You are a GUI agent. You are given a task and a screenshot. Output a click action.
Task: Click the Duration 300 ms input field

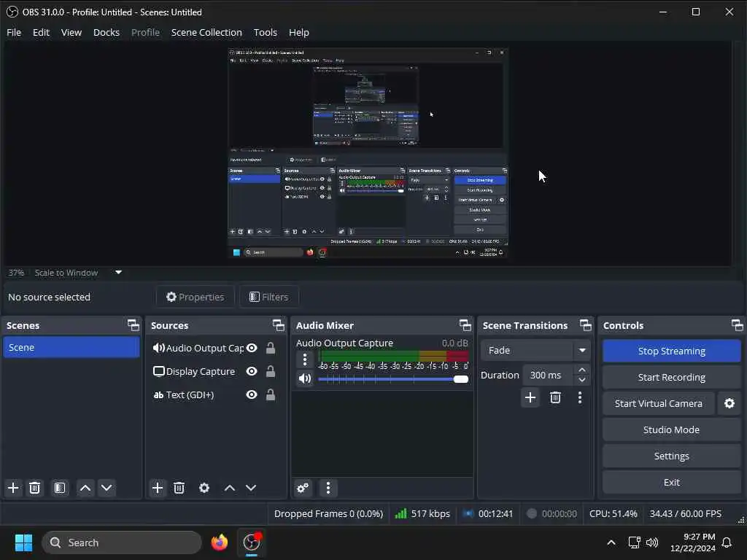click(549, 376)
